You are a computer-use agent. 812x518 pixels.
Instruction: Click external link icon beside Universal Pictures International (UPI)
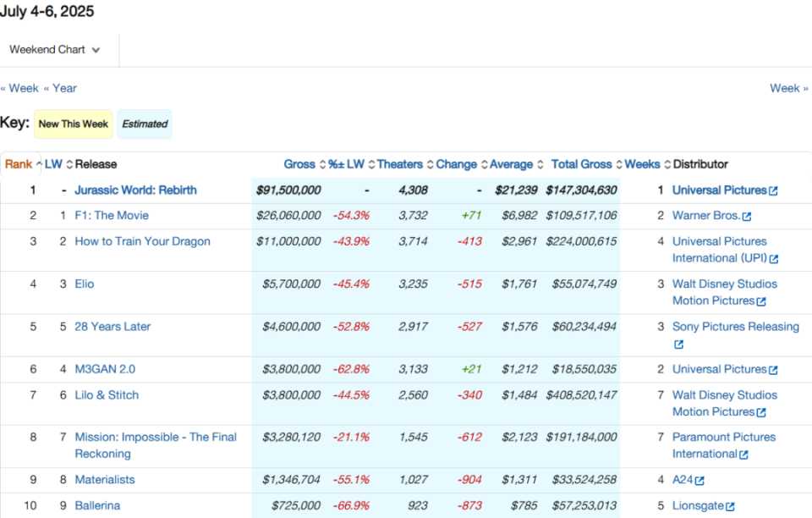774,259
